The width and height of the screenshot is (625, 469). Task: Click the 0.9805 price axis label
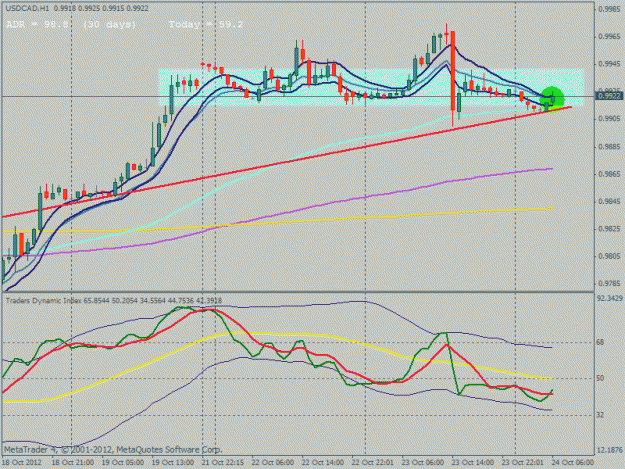coord(610,256)
